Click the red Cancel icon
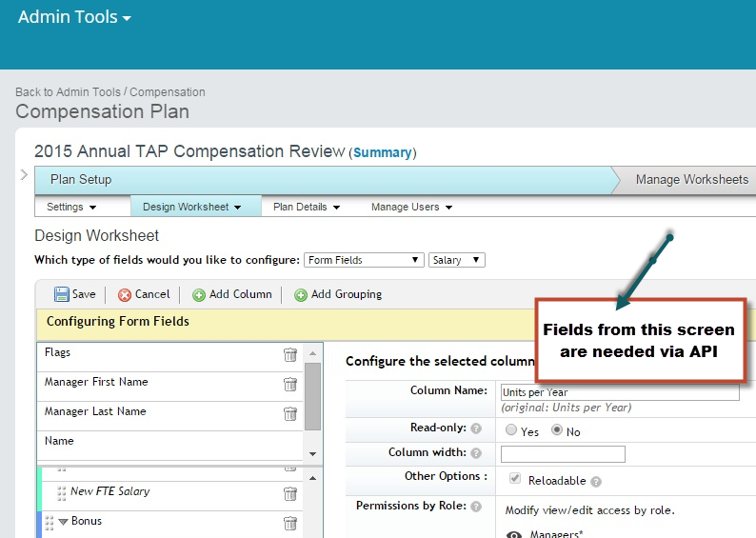 [x=125, y=295]
